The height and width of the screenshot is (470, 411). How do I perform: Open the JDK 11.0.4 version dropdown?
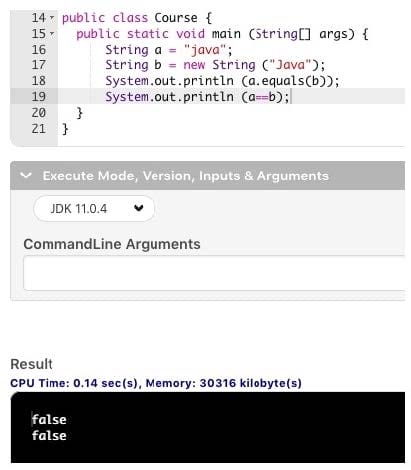point(94,208)
